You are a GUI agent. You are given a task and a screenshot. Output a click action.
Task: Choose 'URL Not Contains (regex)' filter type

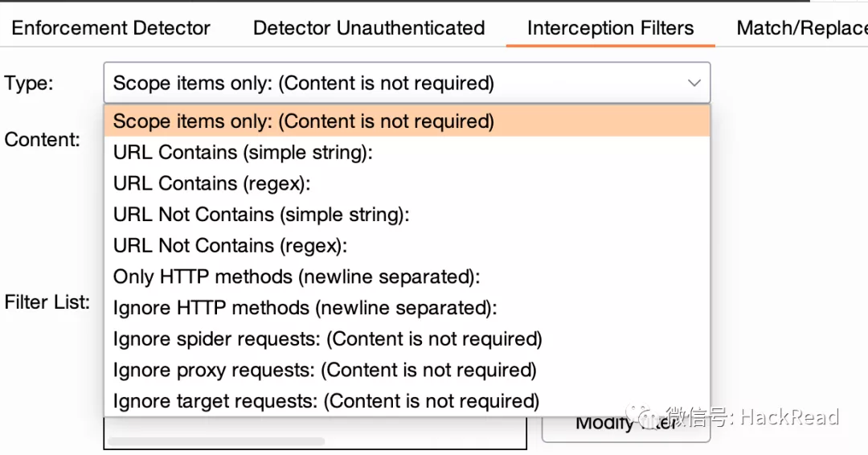coord(230,246)
